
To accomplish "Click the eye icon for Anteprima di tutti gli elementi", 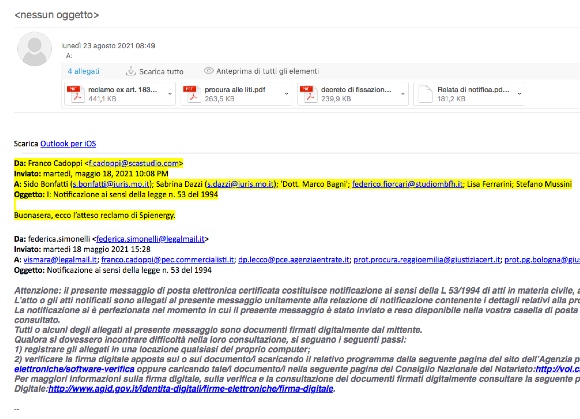I will click(x=209, y=71).
